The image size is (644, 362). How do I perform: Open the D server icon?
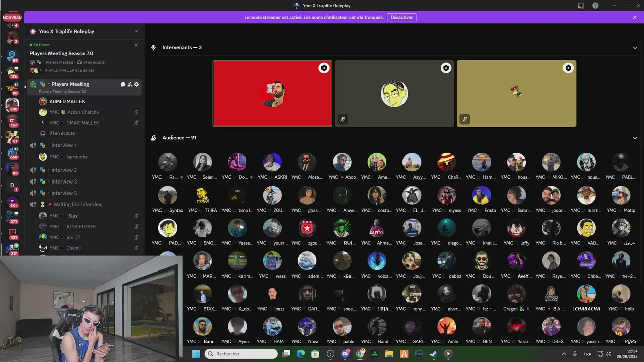click(x=12, y=185)
